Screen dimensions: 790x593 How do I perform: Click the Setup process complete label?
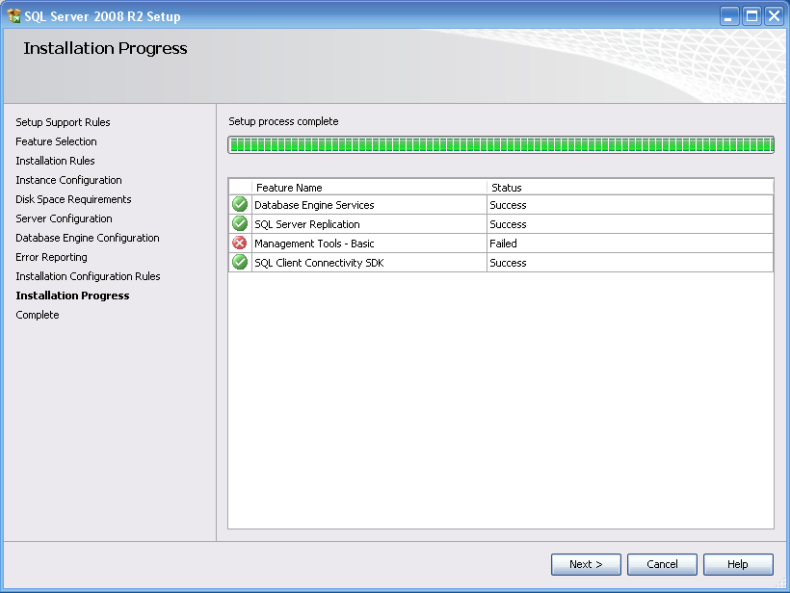click(x=283, y=121)
